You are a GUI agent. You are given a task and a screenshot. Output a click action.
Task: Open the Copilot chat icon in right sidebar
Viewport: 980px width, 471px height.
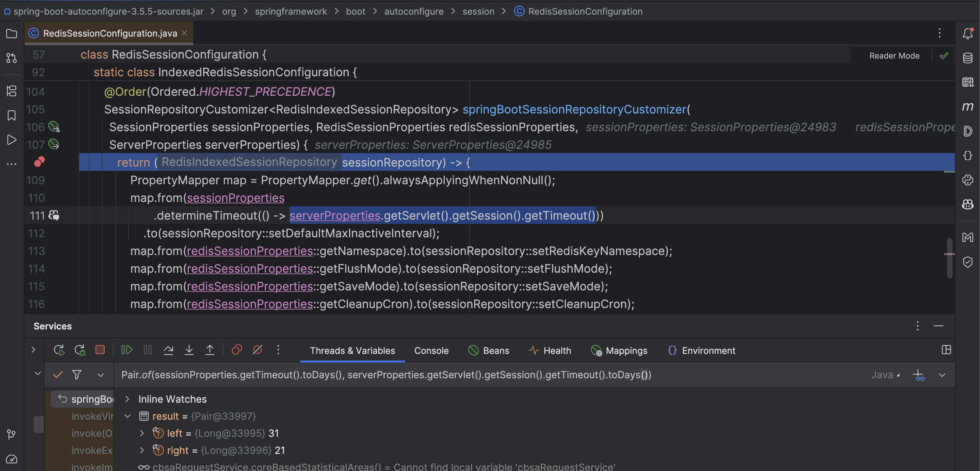967,204
